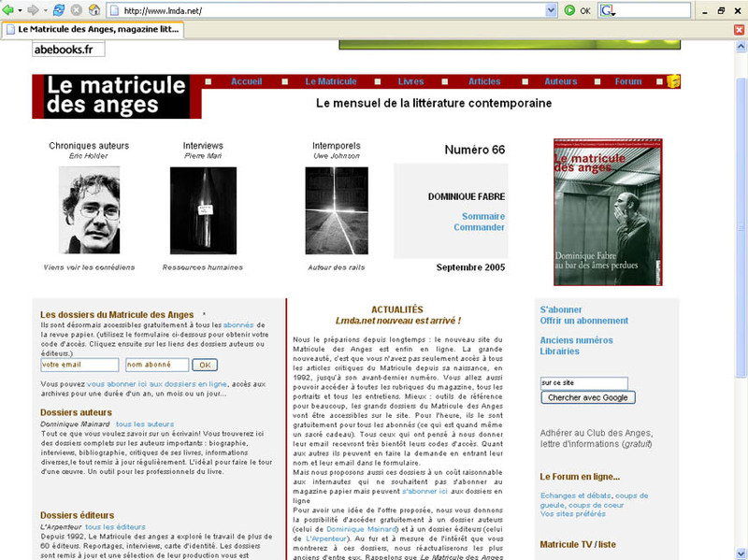Image resolution: width=748 pixels, height=560 pixels.
Task: Click the green Go arrow beside OK
Action: (x=569, y=10)
